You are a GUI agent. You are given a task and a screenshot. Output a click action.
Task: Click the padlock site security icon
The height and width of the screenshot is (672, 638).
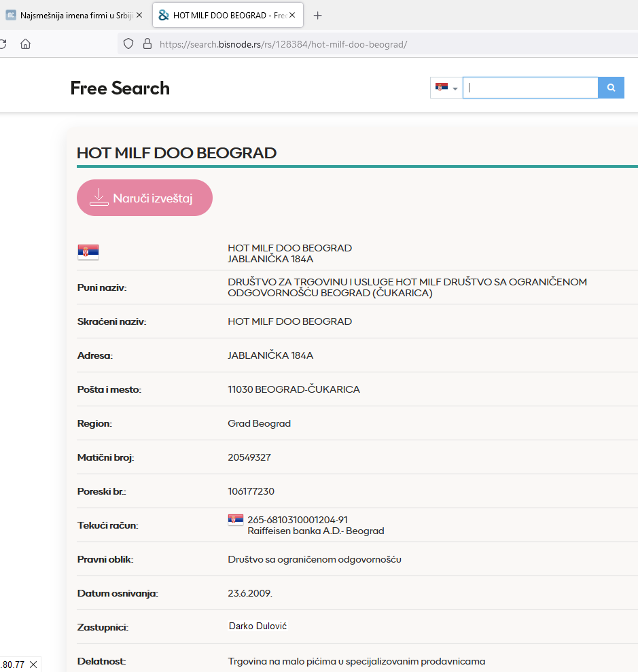(146, 44)
